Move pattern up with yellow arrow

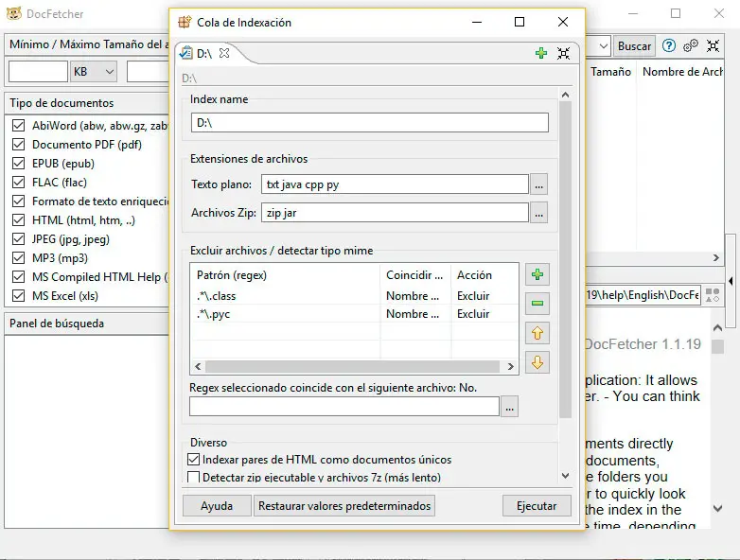click(x=537, y=333)
